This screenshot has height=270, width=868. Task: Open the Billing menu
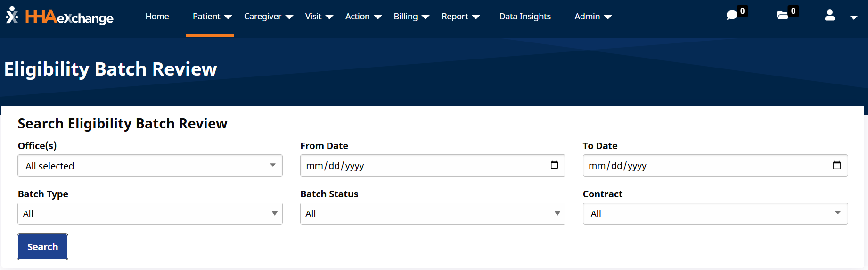pos(411,17)
